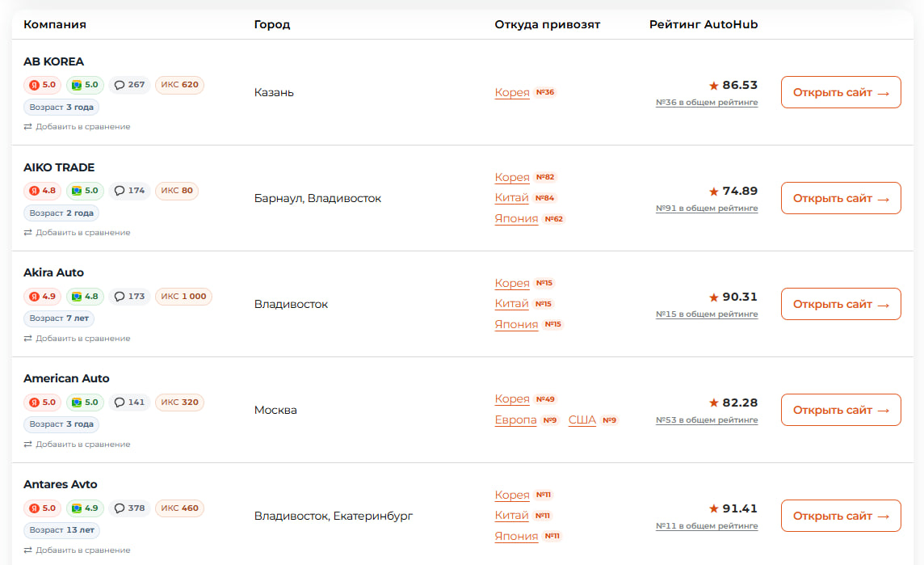This screenshot has height=565, width=924.
Task: Click American Auto Yandex rating 5.0
Action: [43, 403]
